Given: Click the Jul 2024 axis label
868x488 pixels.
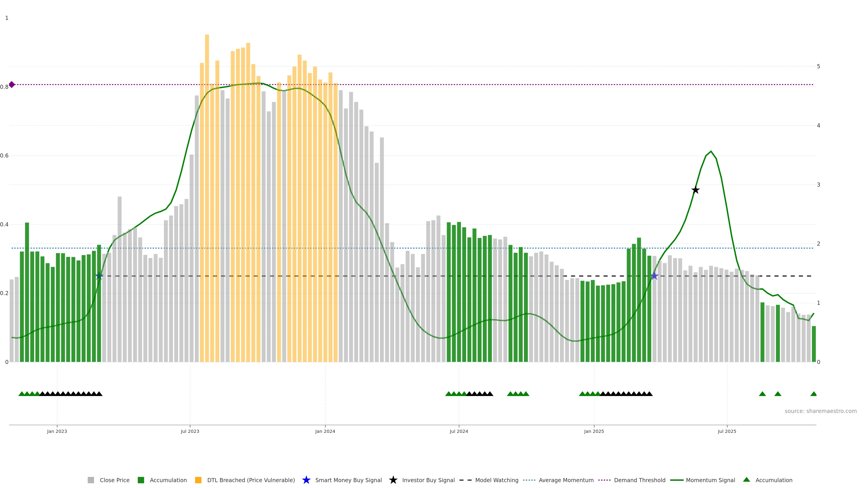Looking at the screenshot, I should (x=459, y=432).
